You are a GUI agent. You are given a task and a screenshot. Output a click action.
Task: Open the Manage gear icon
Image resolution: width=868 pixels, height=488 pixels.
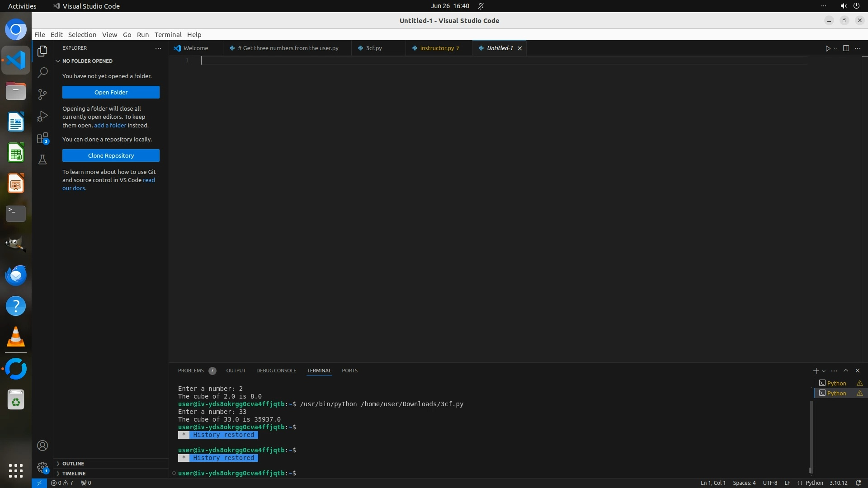(42, 467)
